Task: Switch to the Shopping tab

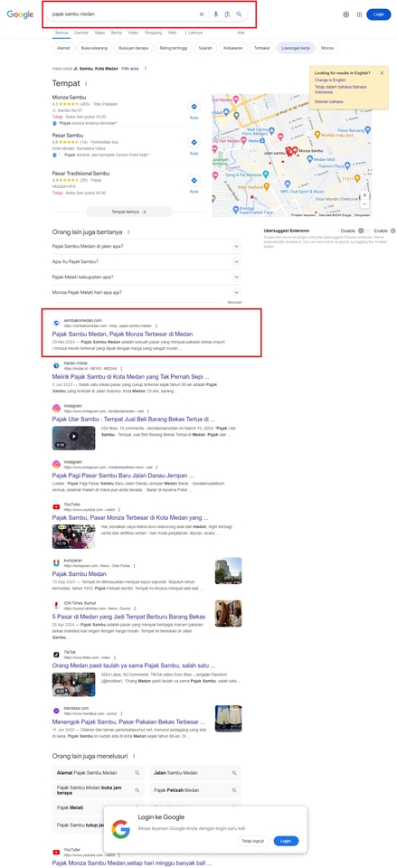Action: tap(154, 33)
